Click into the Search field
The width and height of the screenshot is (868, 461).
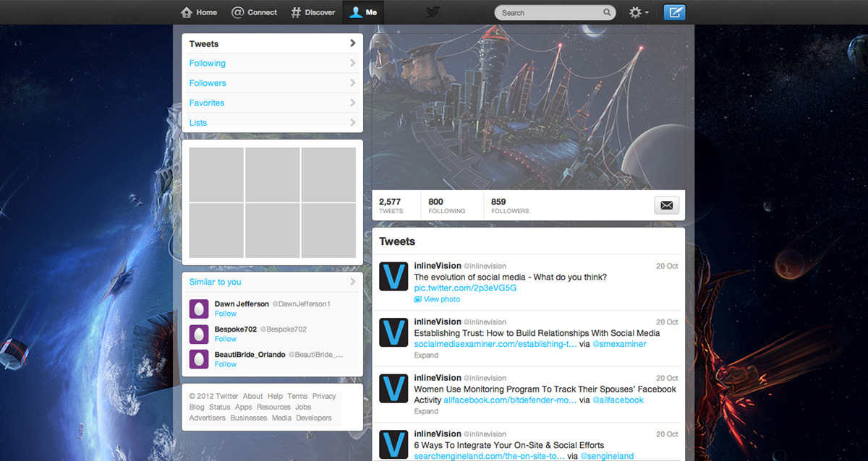pos(555,12)
